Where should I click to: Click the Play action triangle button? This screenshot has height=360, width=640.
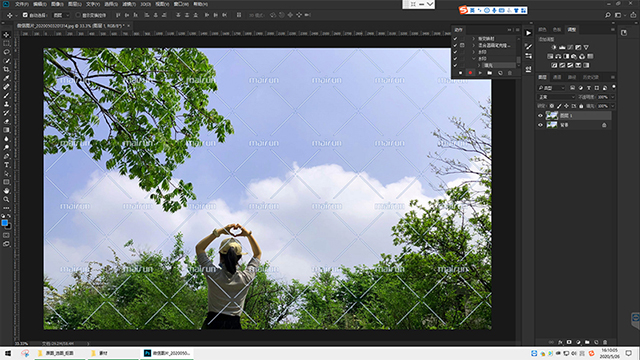point(480,73)
